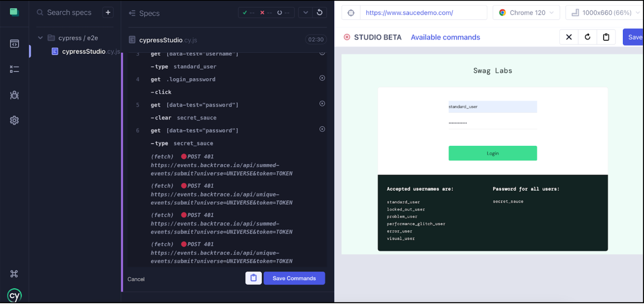644x305 pixels.
Task: Copy commands using Studio clipboard icon
Action: (x=606, y=37)
